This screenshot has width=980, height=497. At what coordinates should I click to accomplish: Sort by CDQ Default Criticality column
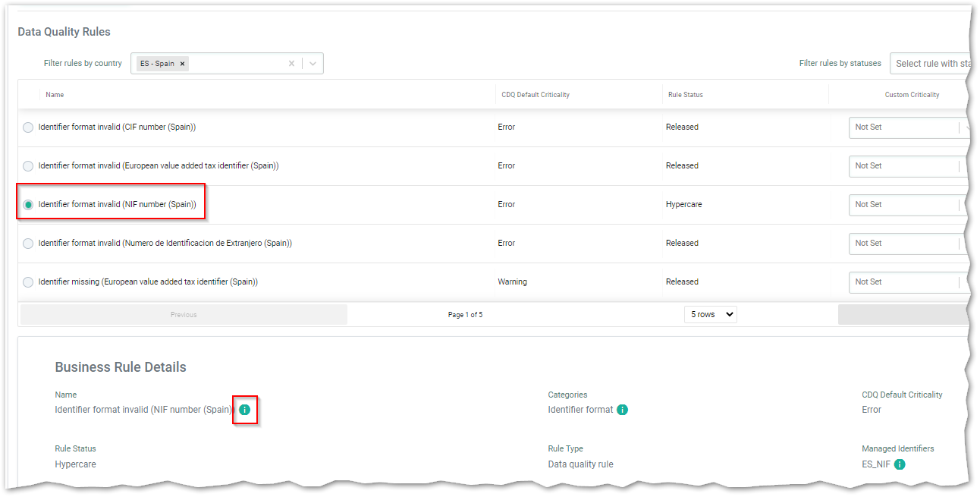coord(535,95)
